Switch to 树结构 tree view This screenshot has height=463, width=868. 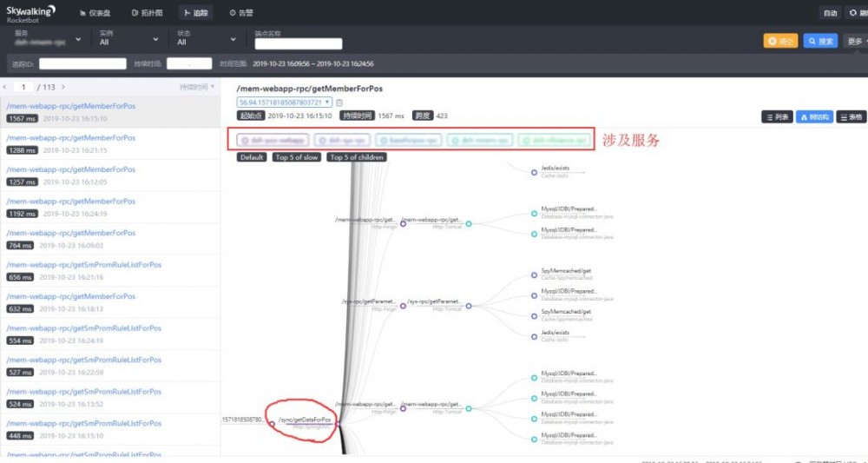click(814, 117)
